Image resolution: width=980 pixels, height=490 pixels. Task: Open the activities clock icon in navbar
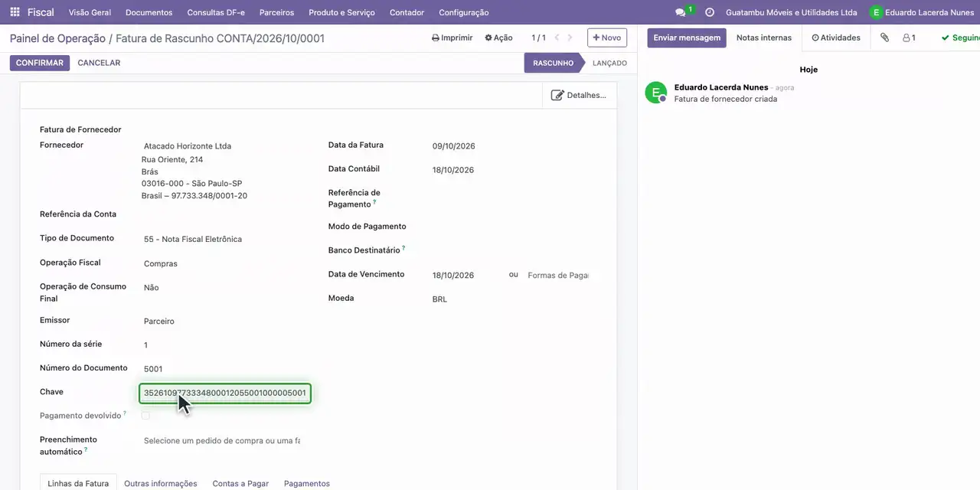pyautogui.click(x=710, y=12)
